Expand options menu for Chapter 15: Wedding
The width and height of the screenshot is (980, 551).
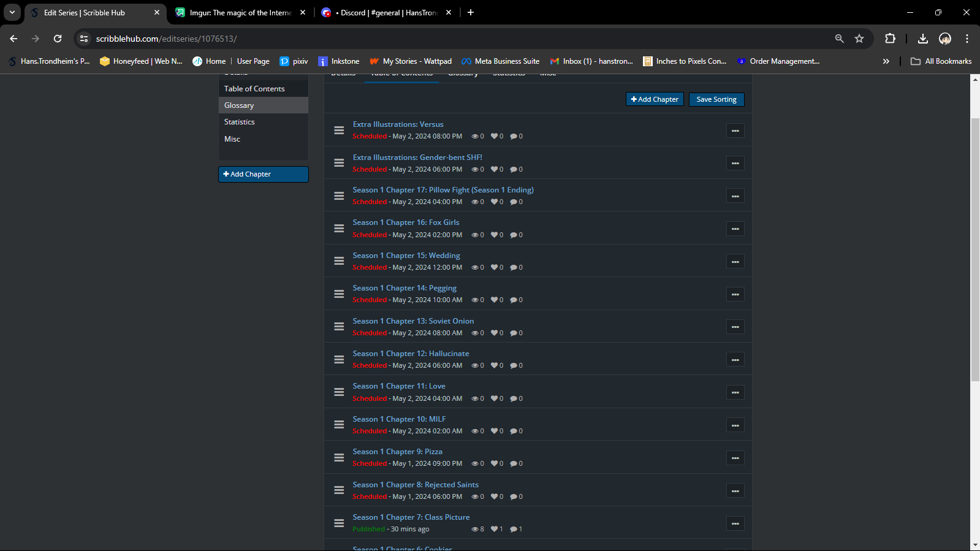coord(735,262)
